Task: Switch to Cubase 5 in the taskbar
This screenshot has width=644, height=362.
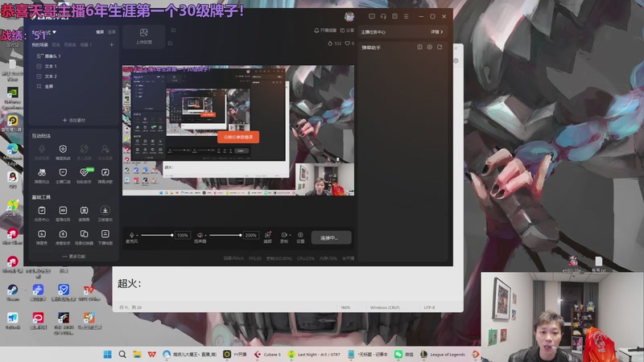Action: pos(267,354)
